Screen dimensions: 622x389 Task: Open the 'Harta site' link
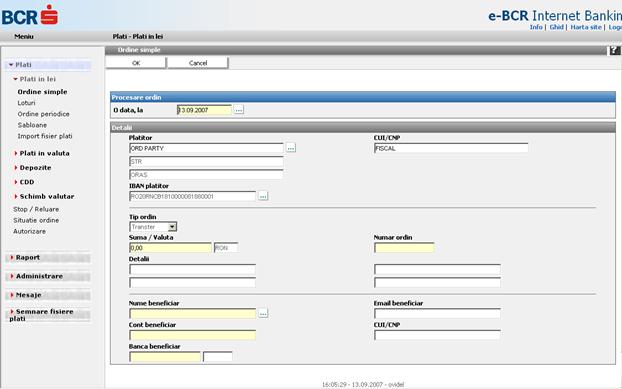[x=586, y=27]
